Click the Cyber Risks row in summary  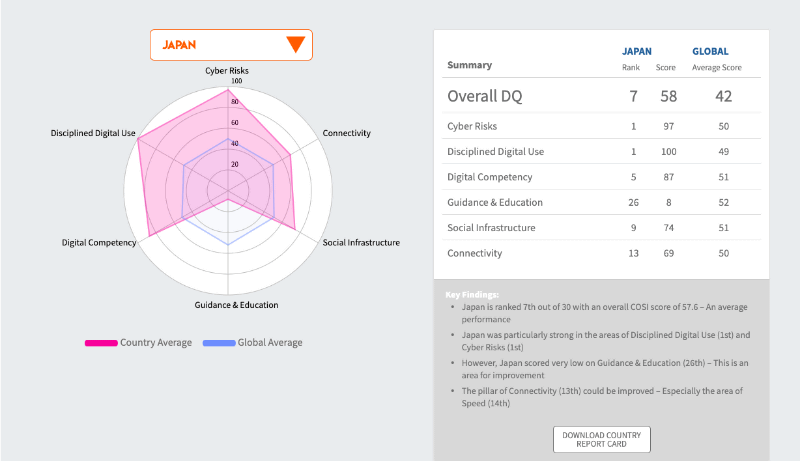[x=601, y=126]
